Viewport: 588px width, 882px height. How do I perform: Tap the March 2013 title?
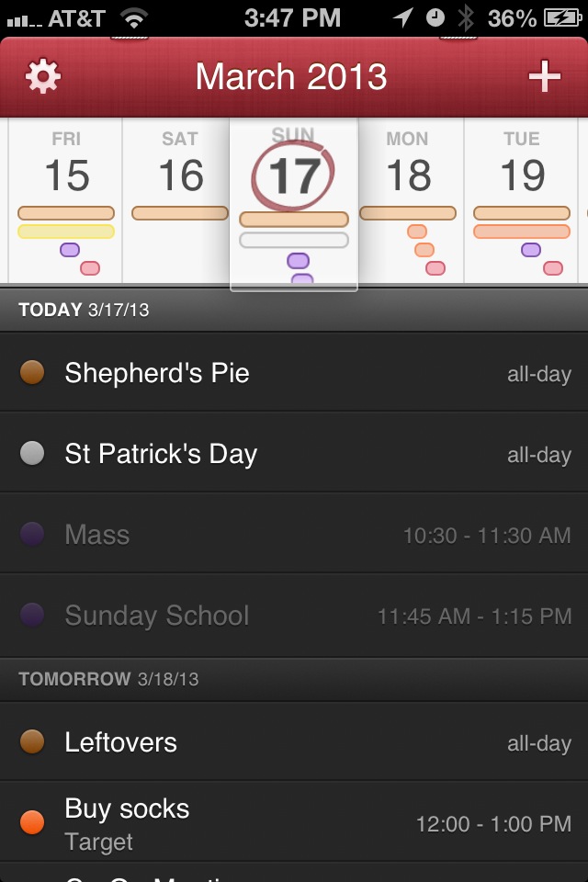pyautogui.click(x=291, y=77)
